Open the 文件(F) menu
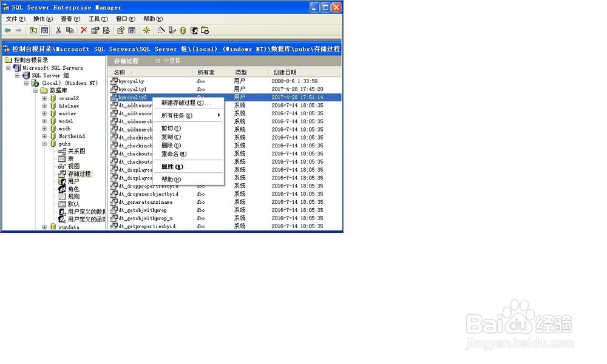607x364 pixels. pos(16,19)
